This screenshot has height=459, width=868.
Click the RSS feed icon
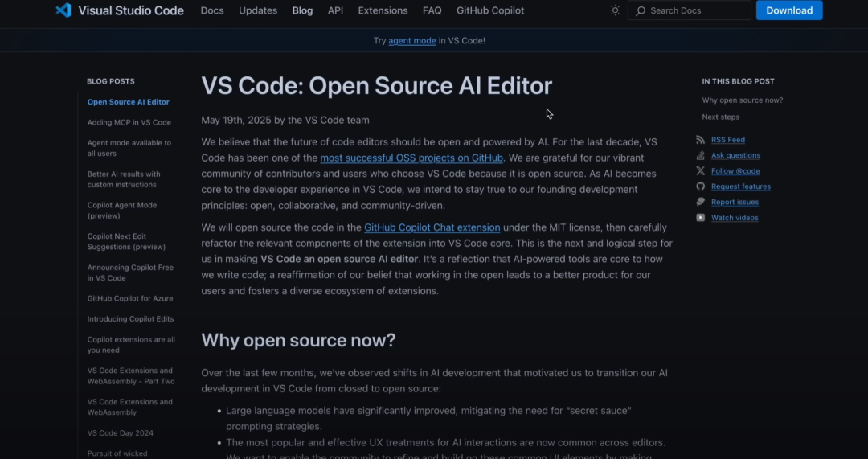700,140
